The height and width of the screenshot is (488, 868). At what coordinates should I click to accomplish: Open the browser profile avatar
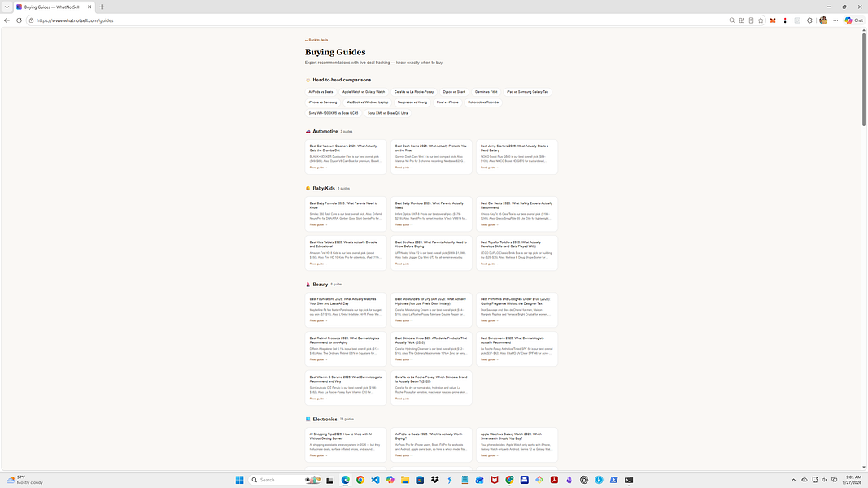[x=823, y=20]
